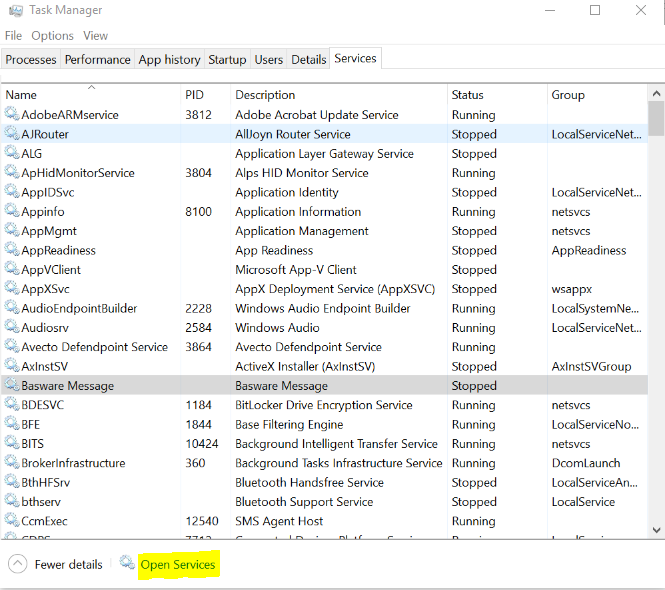
Task: Click the gear icon beside CcmExec
Action: (x=12, y=520)
